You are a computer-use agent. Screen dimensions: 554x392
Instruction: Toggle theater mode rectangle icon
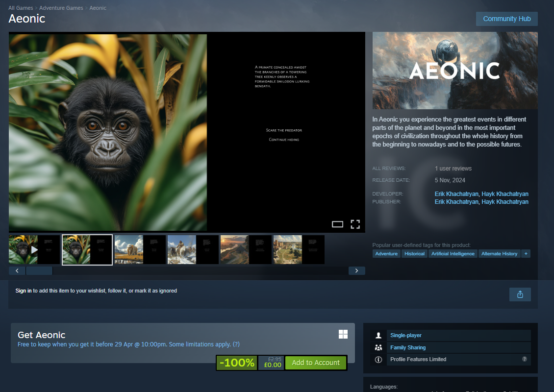[337, 224]
